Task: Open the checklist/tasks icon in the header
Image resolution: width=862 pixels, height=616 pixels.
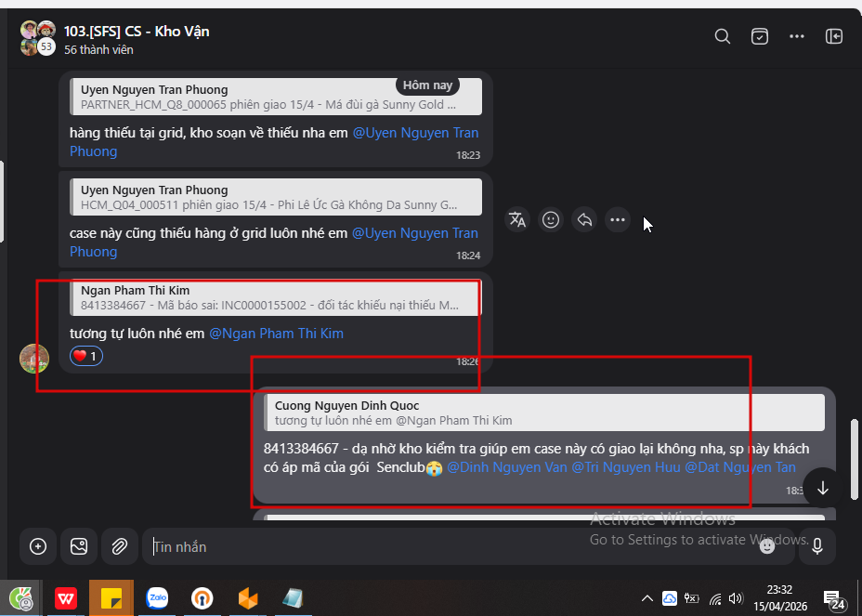Action: (x=759, y=37)
